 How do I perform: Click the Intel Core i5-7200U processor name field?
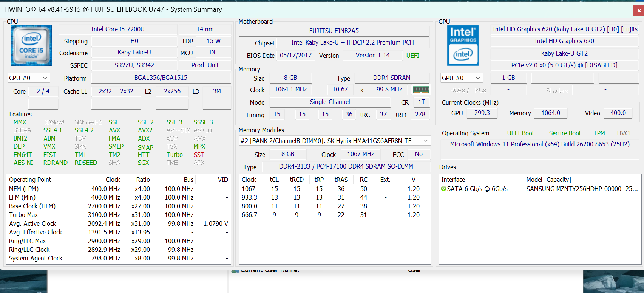[x=118, y=29]
